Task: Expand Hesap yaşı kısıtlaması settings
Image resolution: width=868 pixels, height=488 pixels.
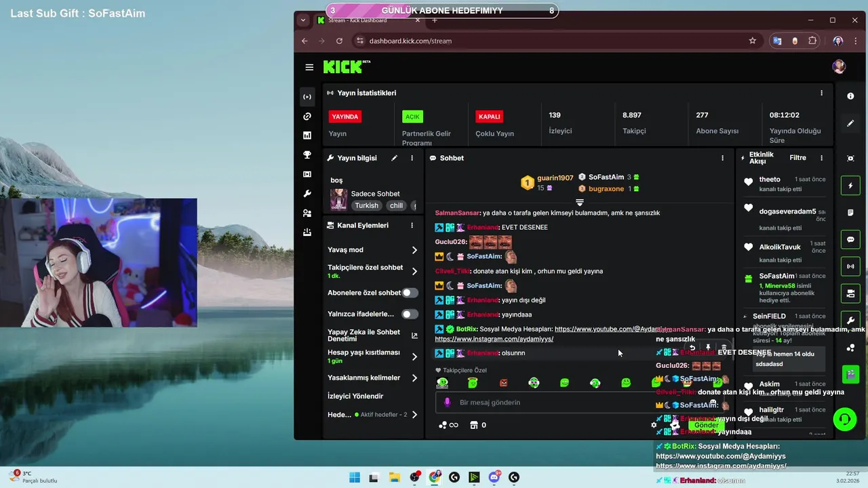Action: [414, 357]
